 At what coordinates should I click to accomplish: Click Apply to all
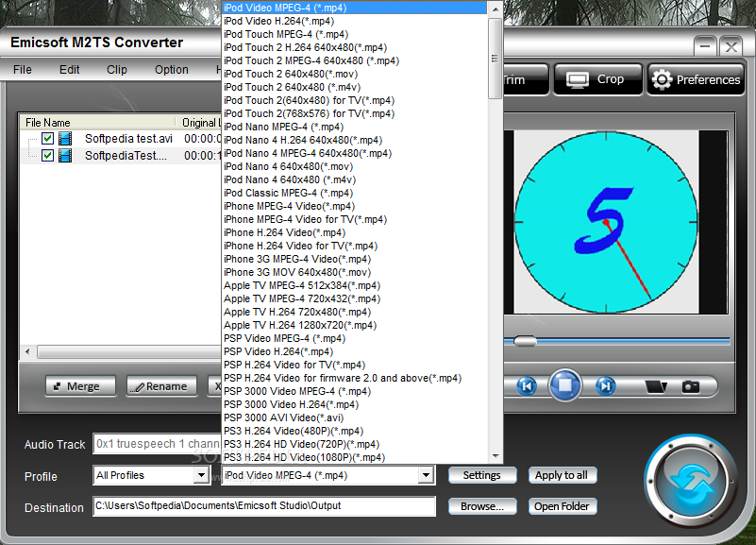562,475
